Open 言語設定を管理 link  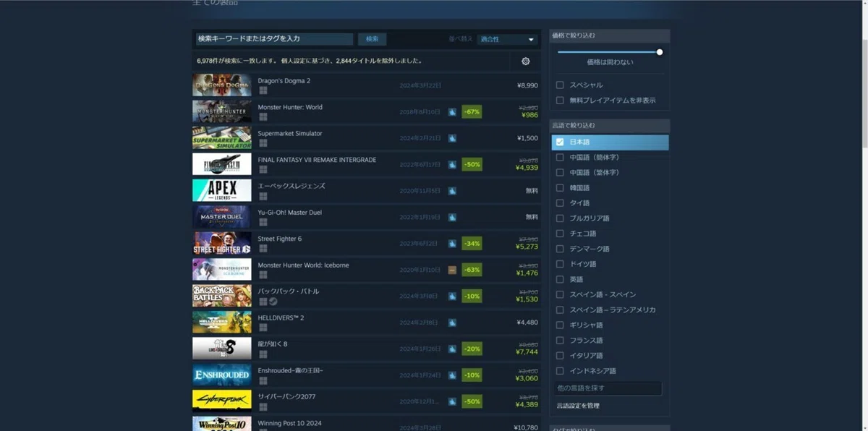(x=578, y=406)
